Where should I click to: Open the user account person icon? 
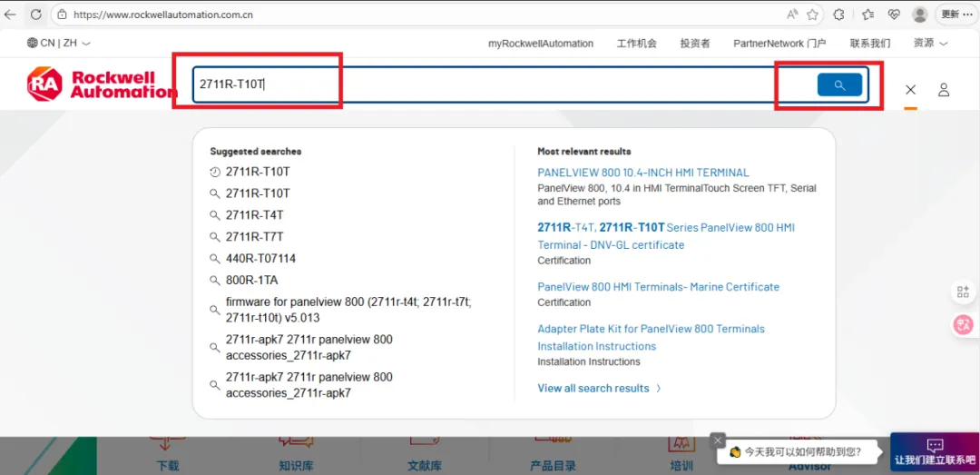(944, 90)
